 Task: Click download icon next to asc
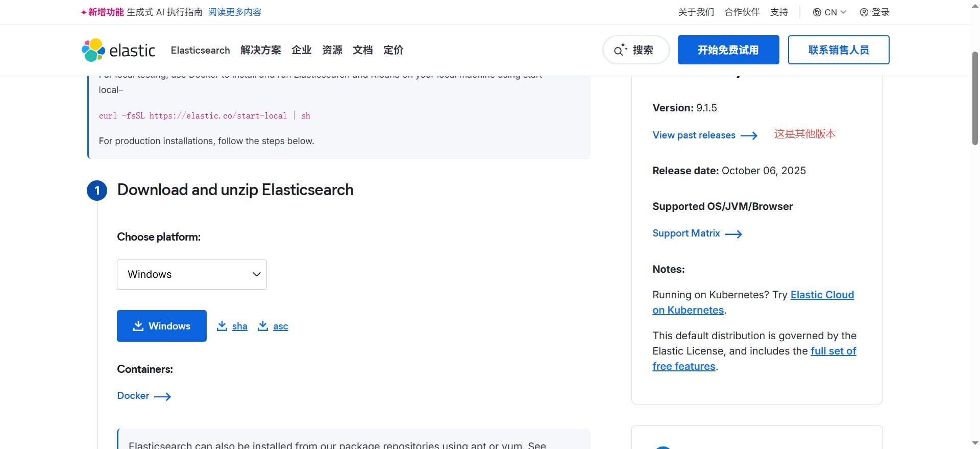pyautogui.click(x=263, y=326)
